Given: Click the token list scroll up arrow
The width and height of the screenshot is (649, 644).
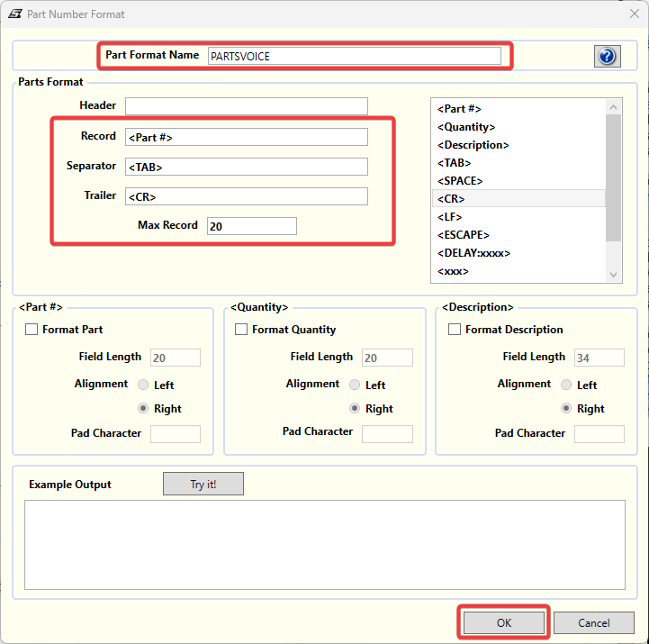Looking at the screenshot, I should [x=613, y=107].
